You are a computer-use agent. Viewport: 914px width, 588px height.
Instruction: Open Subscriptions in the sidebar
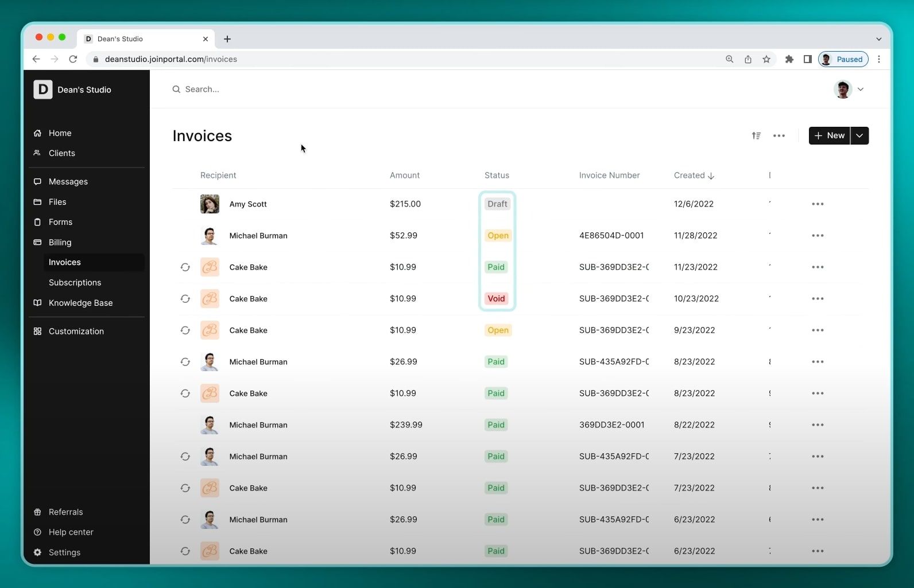coord(75,282)
